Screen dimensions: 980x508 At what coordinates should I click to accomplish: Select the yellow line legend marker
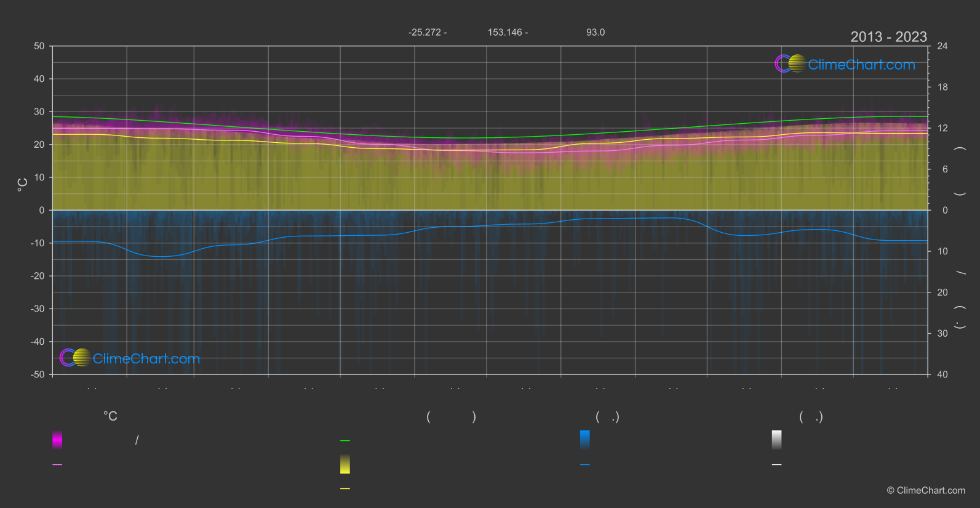[345, 489]
